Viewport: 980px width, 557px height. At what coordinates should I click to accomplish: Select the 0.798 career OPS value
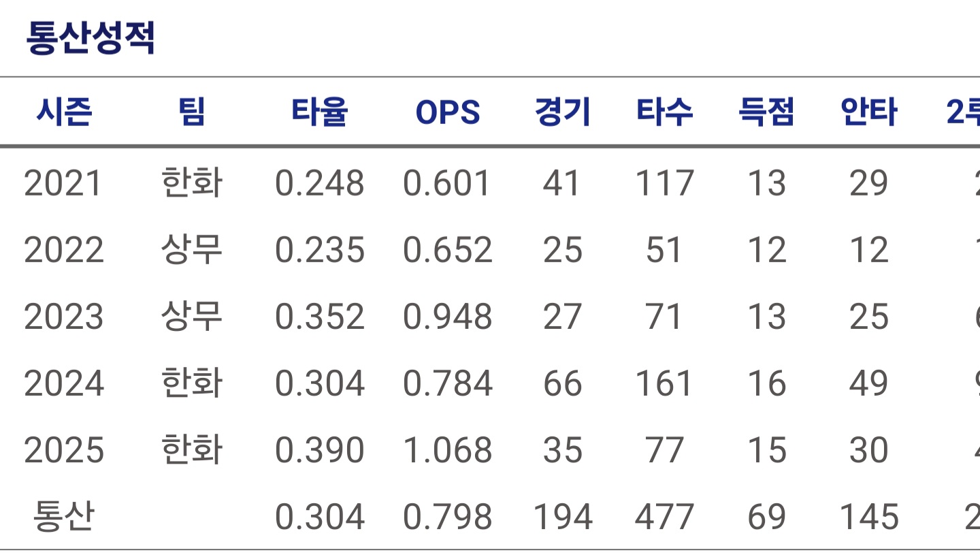[x=448, y=518]
